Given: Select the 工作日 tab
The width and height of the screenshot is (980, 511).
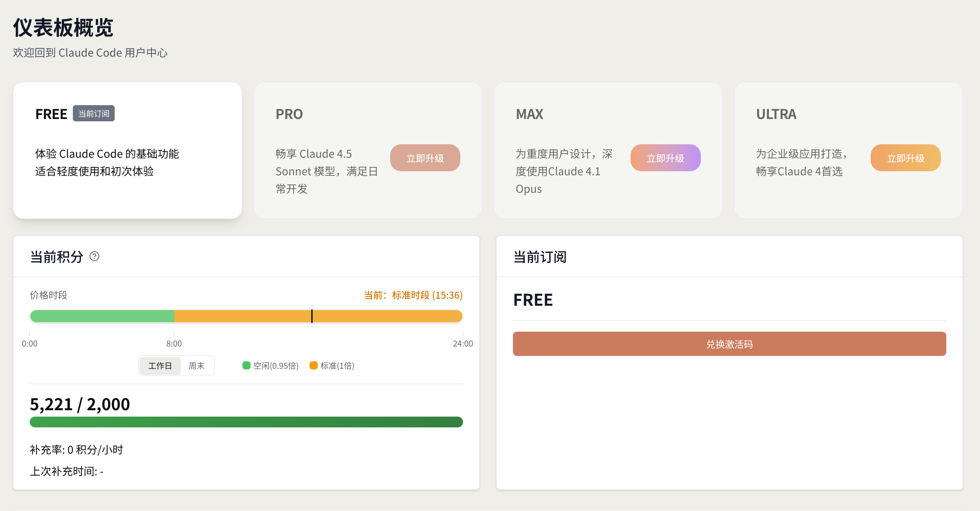Looking at the screenshot, I should click(x=160, y=365).
